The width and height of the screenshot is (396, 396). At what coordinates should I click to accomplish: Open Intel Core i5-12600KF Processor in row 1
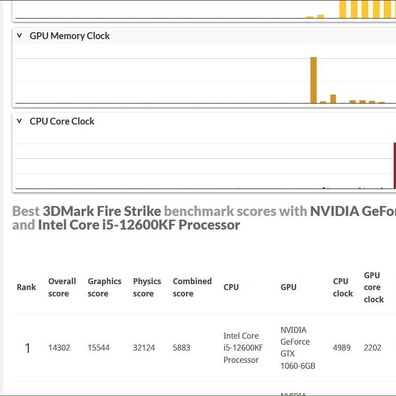[243, 348]
